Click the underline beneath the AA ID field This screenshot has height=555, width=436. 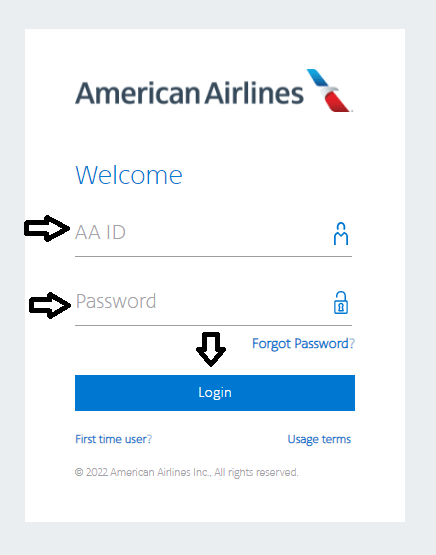point(213,256)
